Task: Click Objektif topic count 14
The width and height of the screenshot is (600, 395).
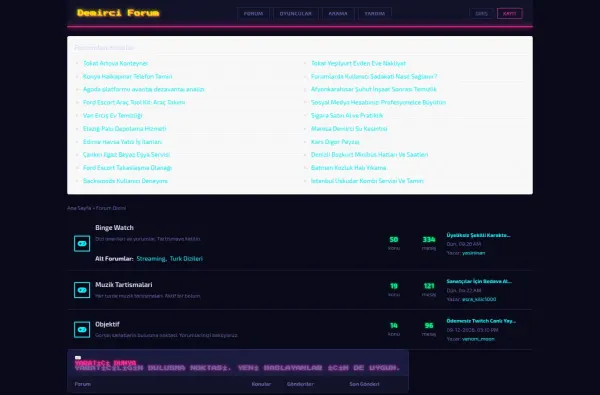Action: tap(394, 326)
